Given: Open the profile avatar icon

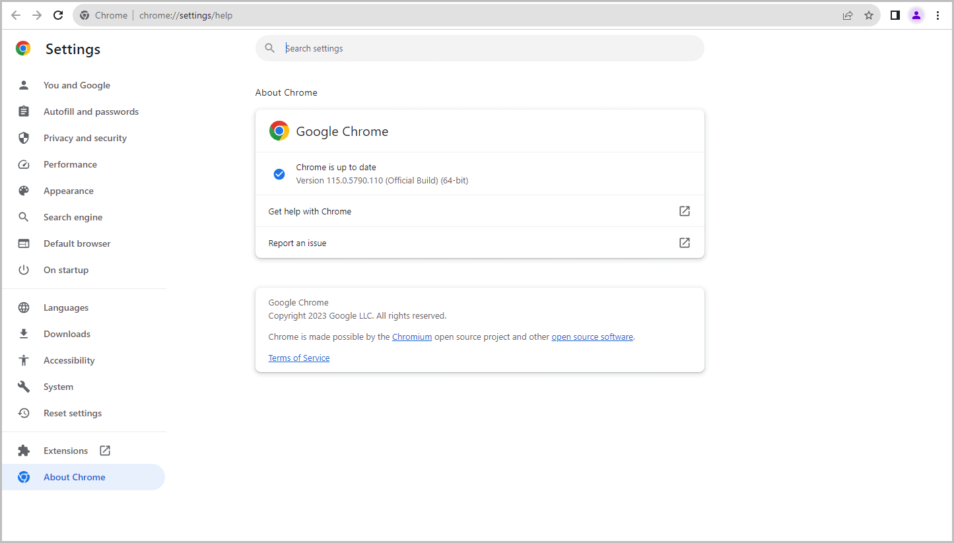Looking at the screenshot, I should pyautogui.click(x=916, y=15).
